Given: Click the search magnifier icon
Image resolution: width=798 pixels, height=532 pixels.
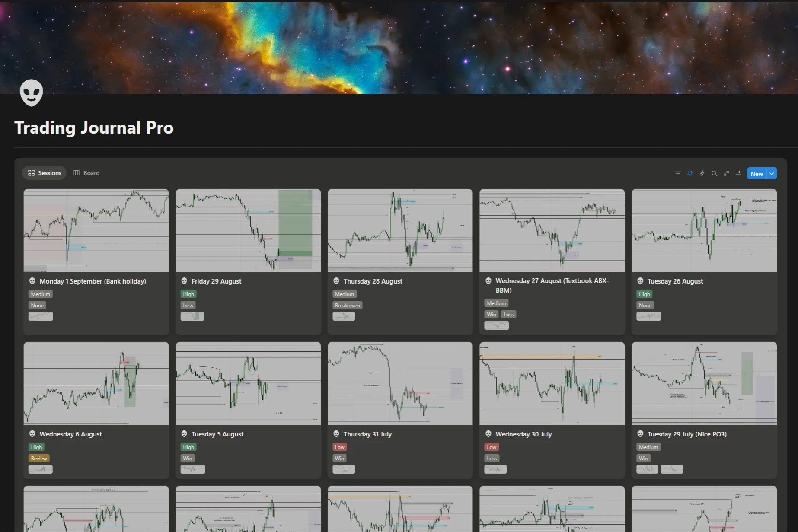Looking at the screenshot, I should coord(714,173).
